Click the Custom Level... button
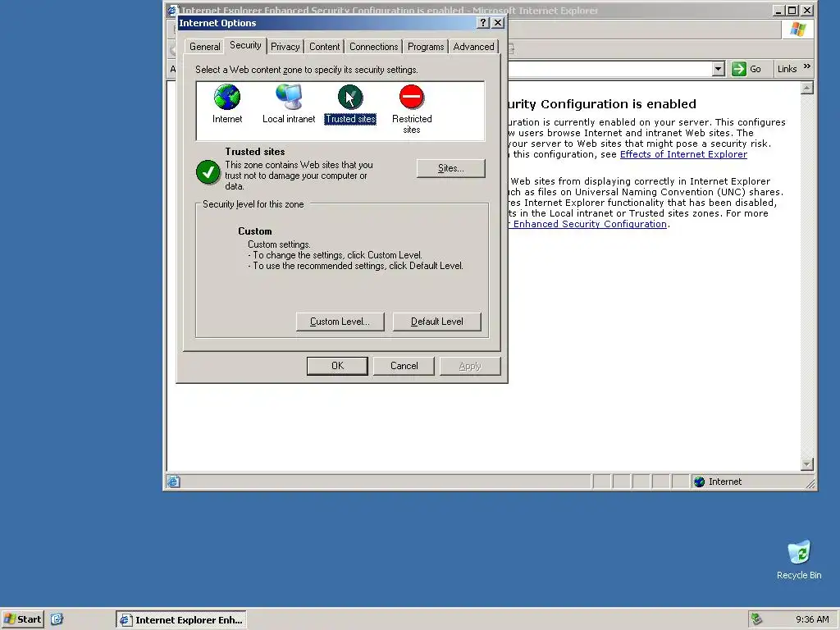This screenshot has height=630, width=840. 340,322
